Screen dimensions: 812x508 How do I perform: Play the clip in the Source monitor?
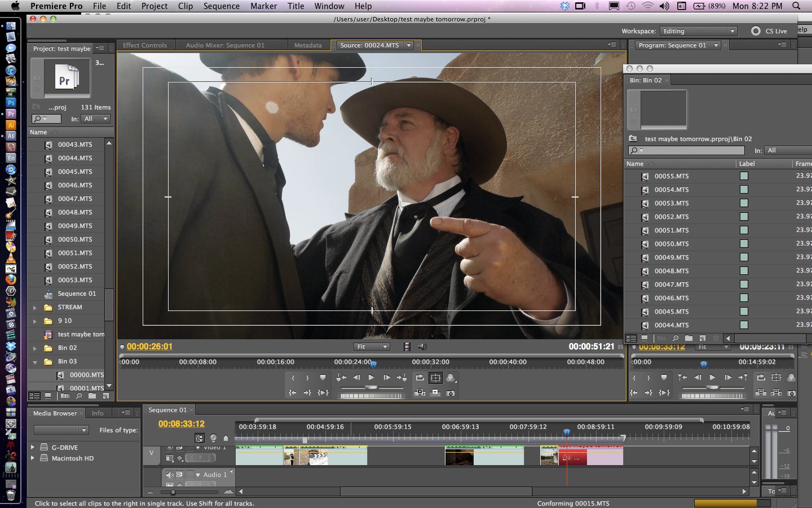[371, 378]
